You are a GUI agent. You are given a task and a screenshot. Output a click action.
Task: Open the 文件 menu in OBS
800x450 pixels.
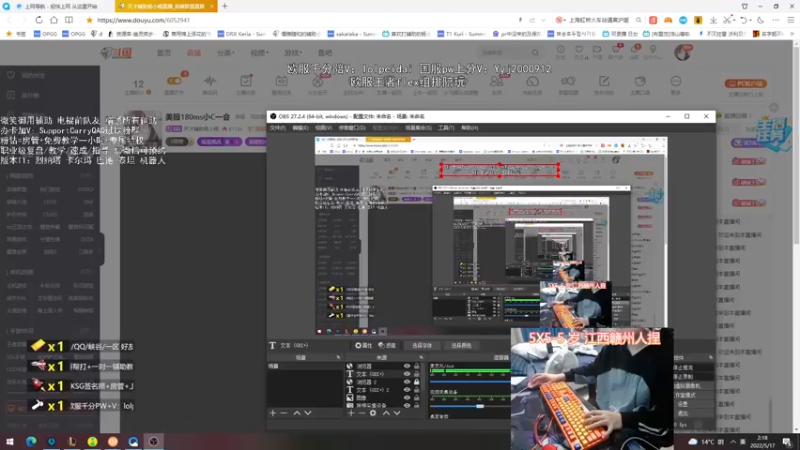[x=278, y=128]
